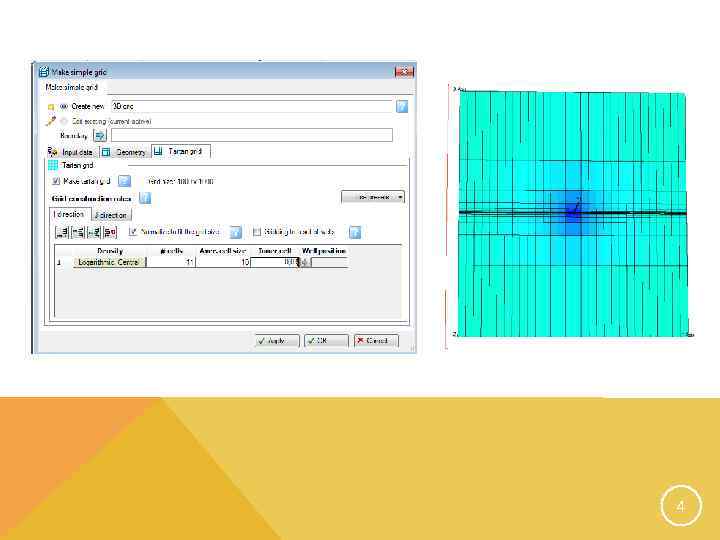This screenshot has width=720, height=540.
Task: Click the Apply button
Action: click(277, 341)
